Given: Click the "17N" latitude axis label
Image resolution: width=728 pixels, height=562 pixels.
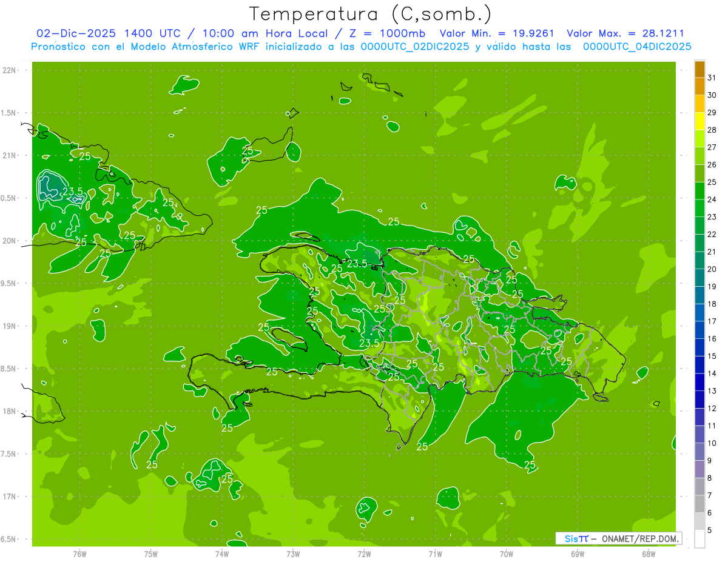Looking at the screenshot, I should click(x=10, y=497).
